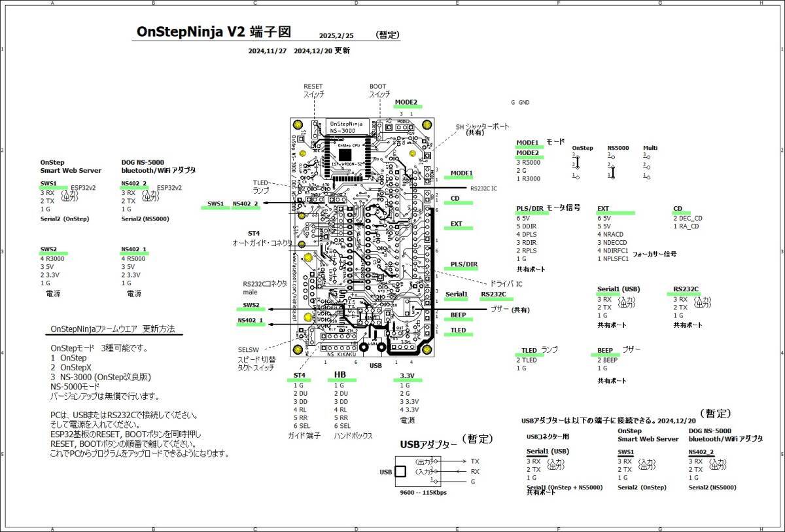This screenshot has height=532, width=785.
Task: Click the '4 NRACD' pin entry
Action: pyautogui.click(x=611, y=234)
